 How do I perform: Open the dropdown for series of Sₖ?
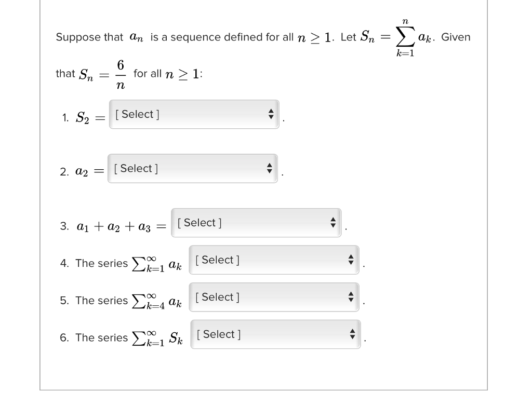275,334
